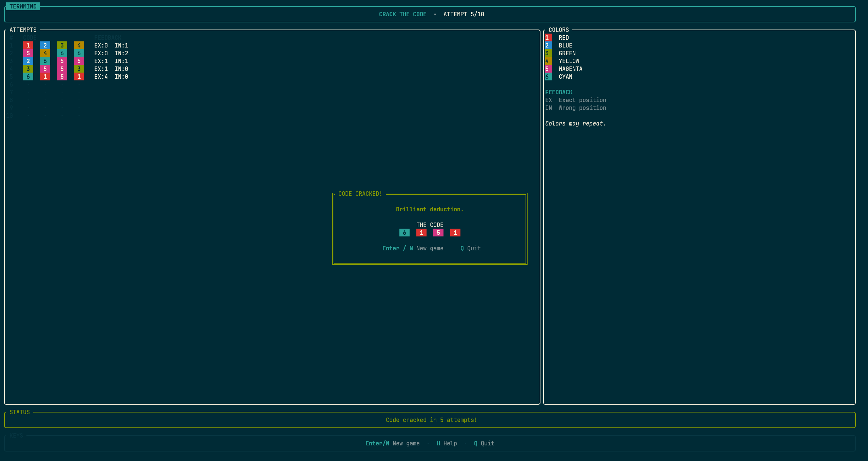Image resolution: width=868 pixels, height=461 pixels.
Task: Click the ATTEMPTS panel title
Action: point(23,30)
